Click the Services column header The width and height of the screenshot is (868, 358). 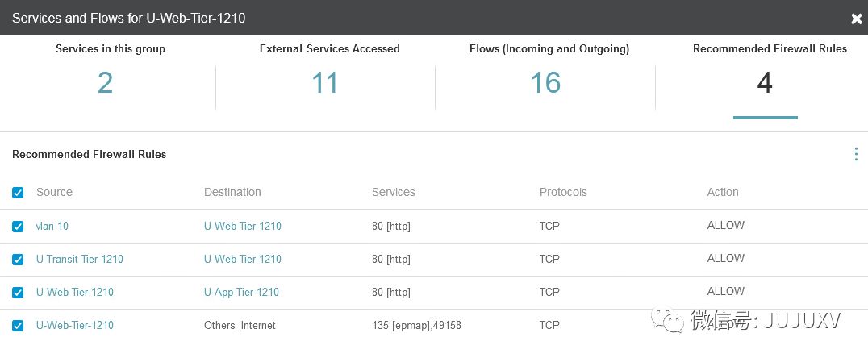tap(393, 193)
